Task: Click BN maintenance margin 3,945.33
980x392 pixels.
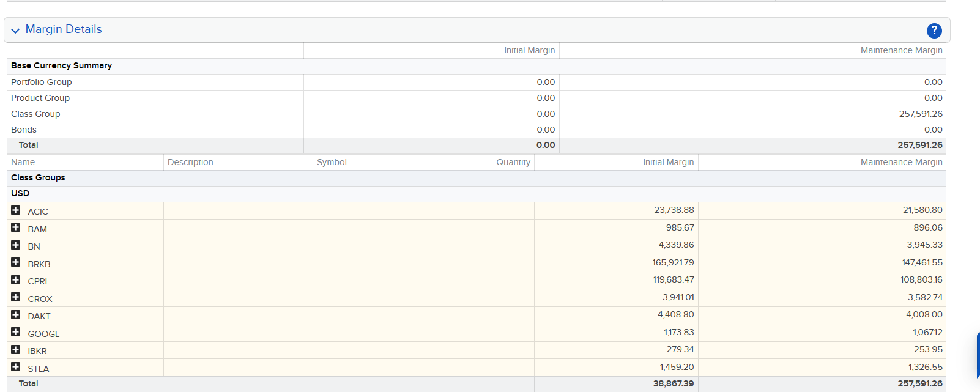Action: (x=925, y=245)
